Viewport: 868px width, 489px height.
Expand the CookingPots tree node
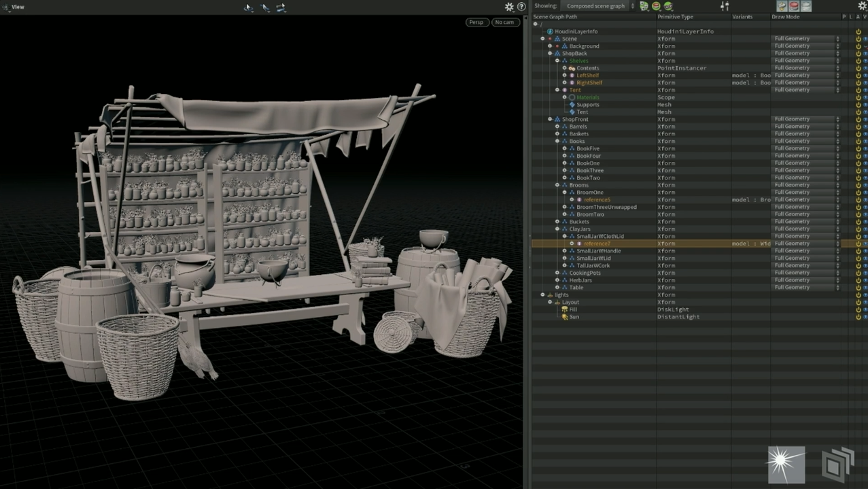[x=557, y=273]
